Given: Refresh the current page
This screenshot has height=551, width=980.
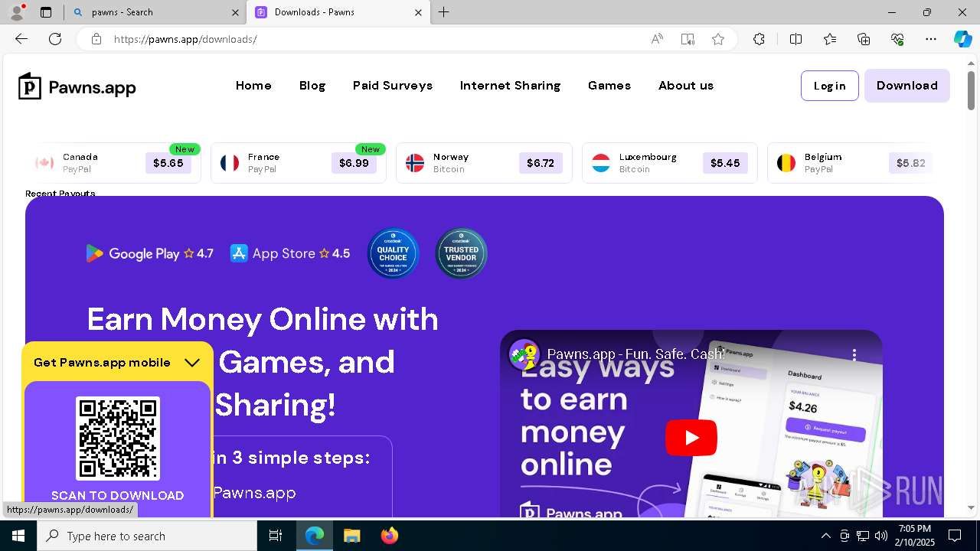Looking at the screenshot, I should click(55, 39).
